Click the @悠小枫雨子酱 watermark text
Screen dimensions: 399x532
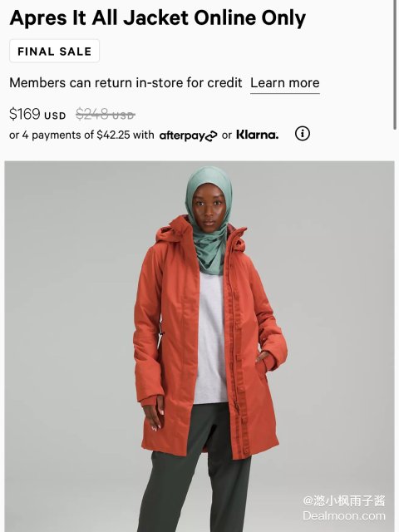344,500
